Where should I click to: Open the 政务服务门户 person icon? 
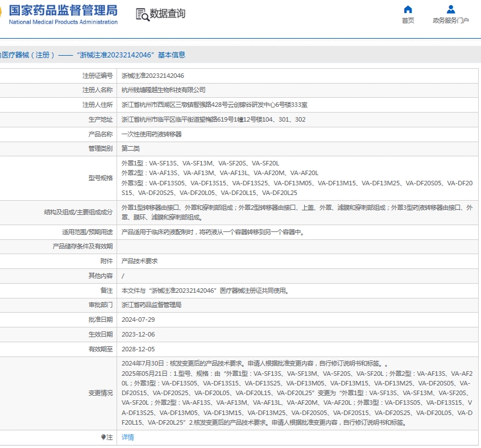point(451,9)
